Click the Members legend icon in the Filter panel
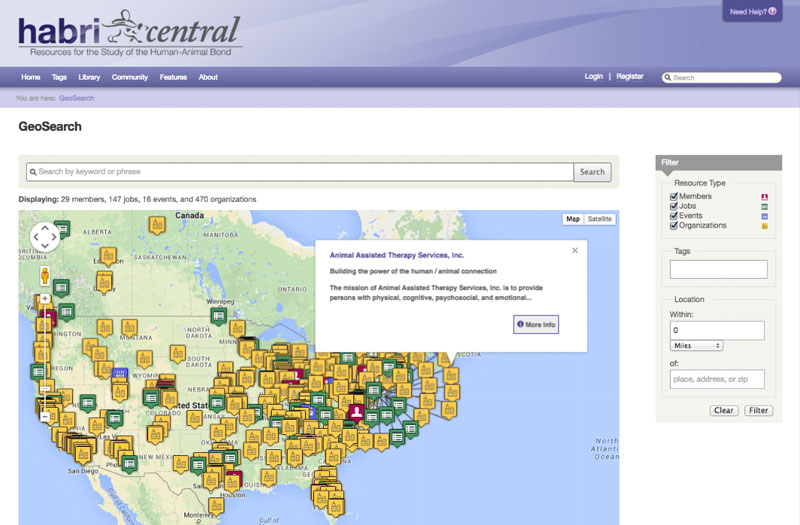Viewport: 800px width, 525px height. [764, 197]
